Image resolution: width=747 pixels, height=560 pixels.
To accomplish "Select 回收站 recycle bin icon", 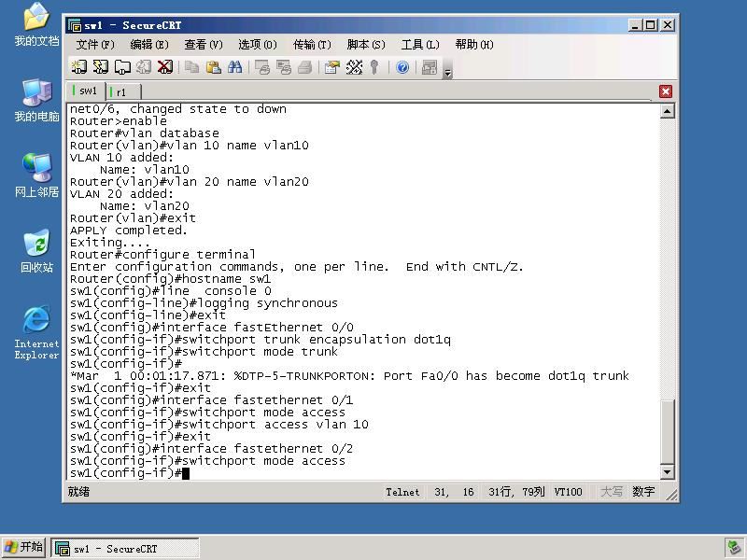I will click(36, 251).
